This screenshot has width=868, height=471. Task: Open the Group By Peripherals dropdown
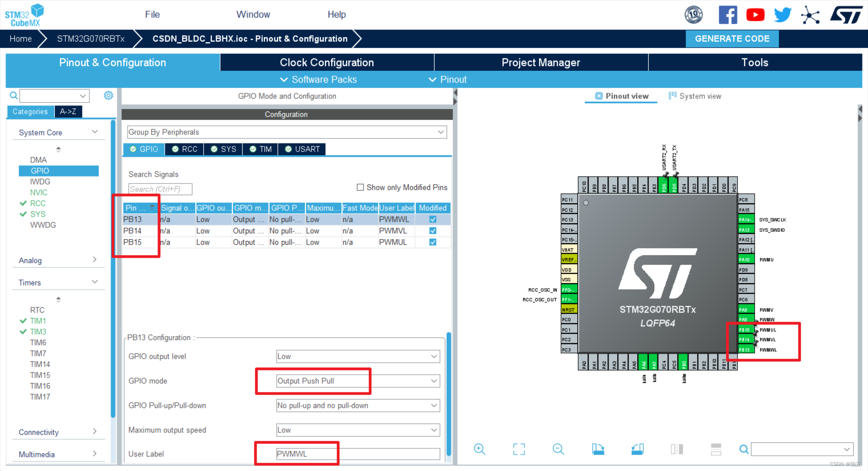coord(287,132)
